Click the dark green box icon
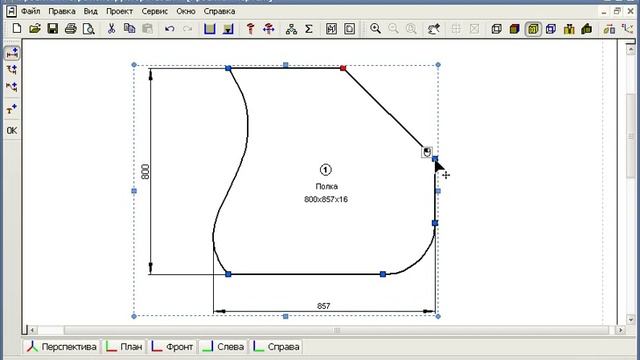Viewport: 640px width, 360px height. click(x=587, y=29)
